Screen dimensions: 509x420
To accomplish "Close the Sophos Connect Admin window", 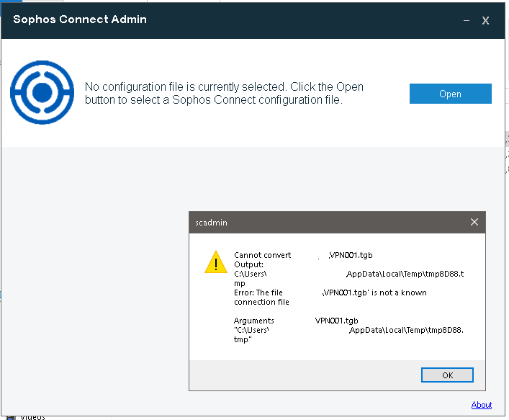I will (x=486, y=20).
